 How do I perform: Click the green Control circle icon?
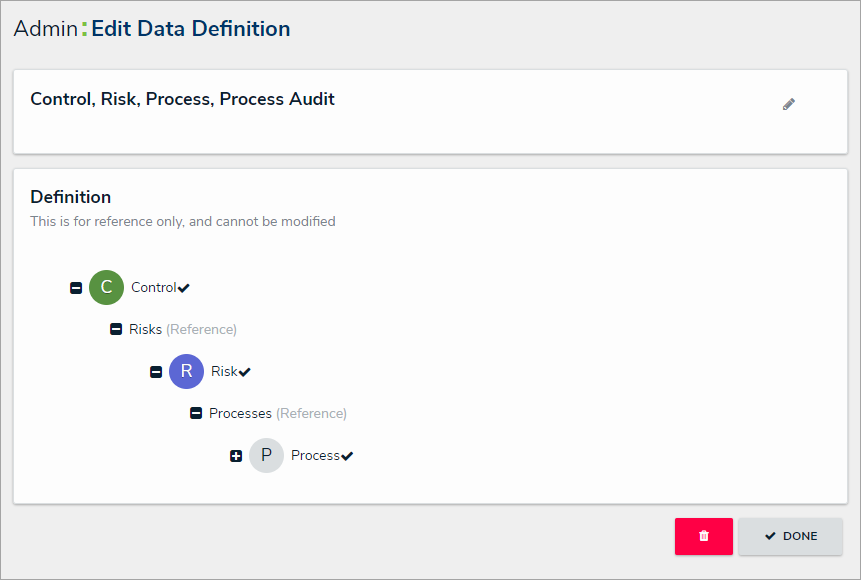click(x=106, y=287)
